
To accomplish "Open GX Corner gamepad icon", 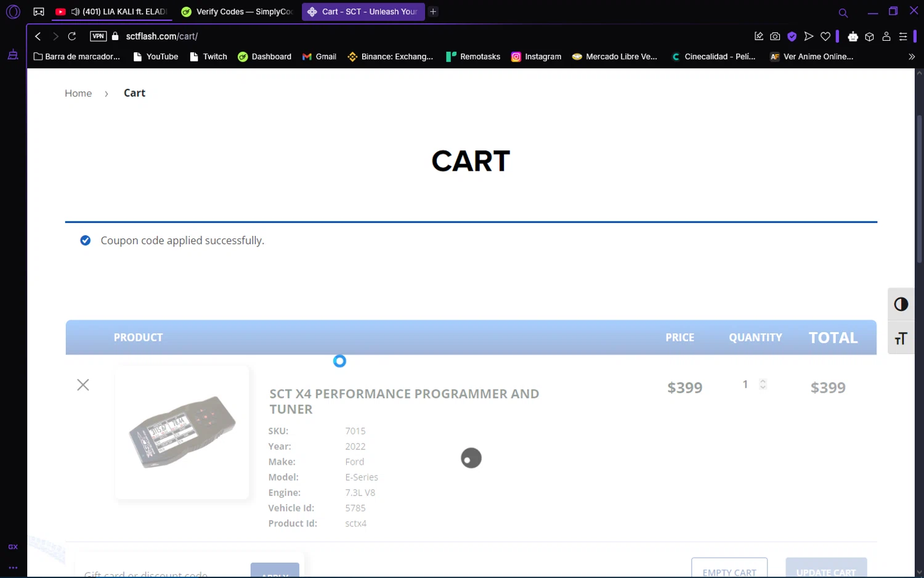I will (x=39, y=12).
